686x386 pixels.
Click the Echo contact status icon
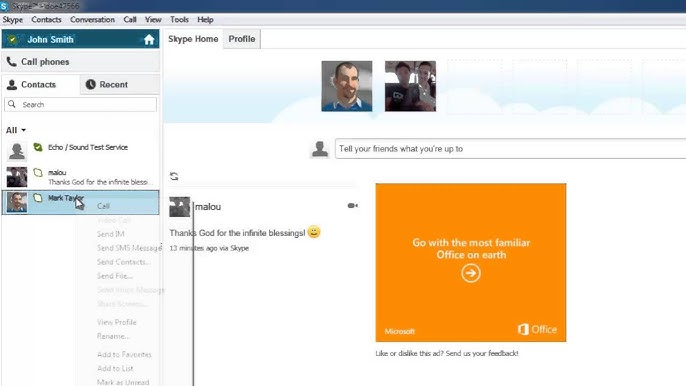[x=38, y=147]
